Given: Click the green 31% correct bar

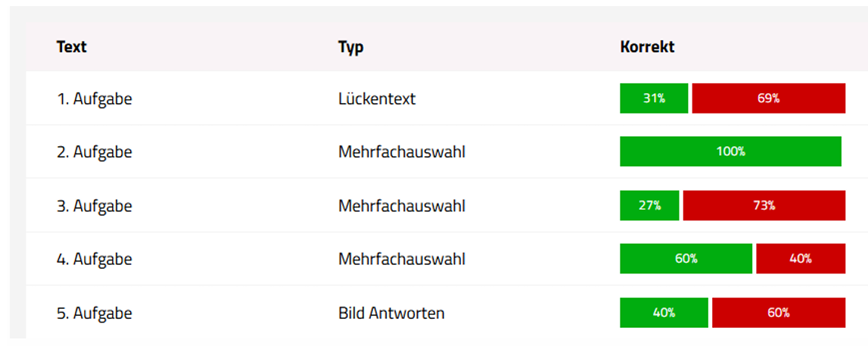Looking at the screenshot, I should pyautogui.click(x=654, y=98).
